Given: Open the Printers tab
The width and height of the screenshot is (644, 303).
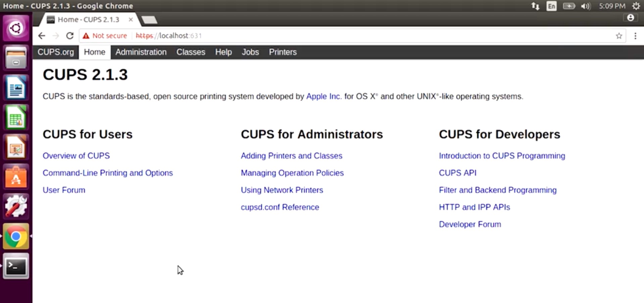Looking at the screenshot, I should pyautogui.click(x=283, y=52).
